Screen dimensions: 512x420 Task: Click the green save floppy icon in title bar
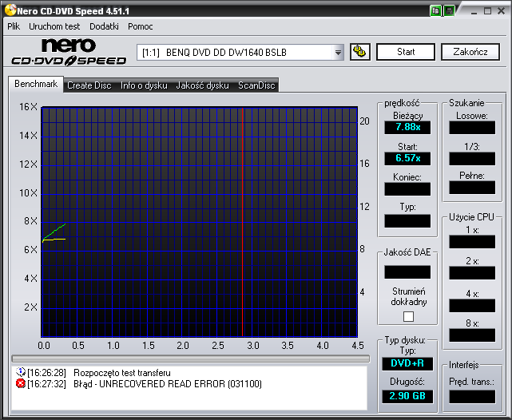click(x=450, y=10)
